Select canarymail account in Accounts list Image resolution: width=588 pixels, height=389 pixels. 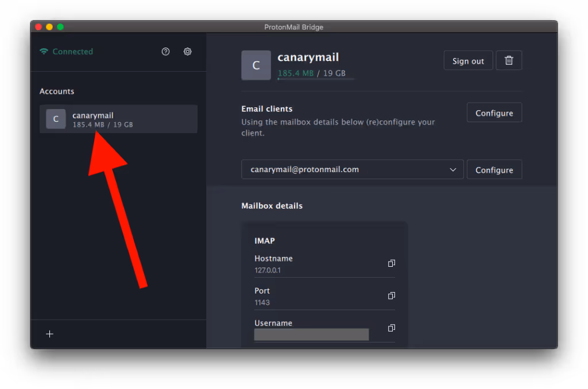point(118,119)
